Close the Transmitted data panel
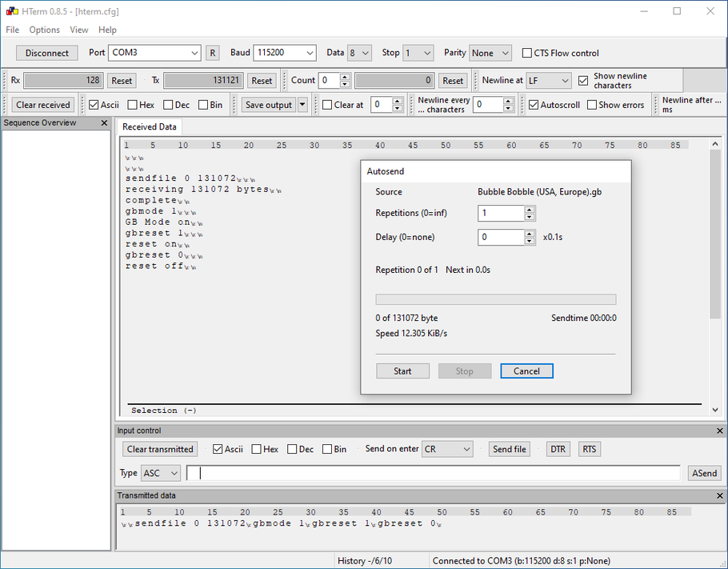The width and height of the screenshot is (728, 569). coord(720,496)
